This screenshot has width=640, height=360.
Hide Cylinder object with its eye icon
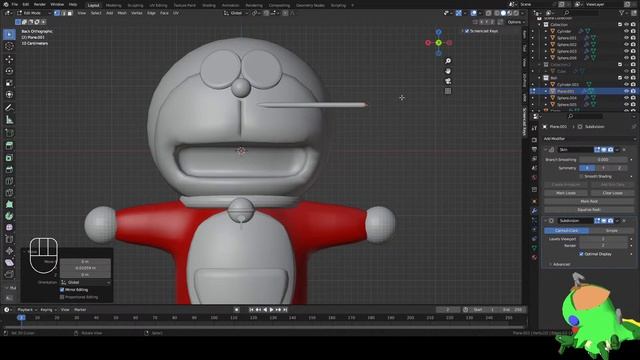(x=626, y=31)
